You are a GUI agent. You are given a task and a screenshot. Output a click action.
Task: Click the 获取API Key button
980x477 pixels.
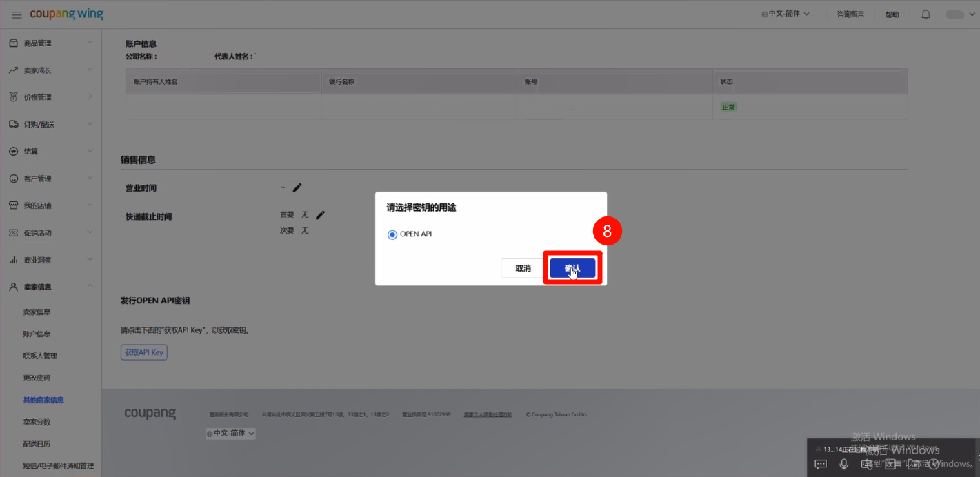[143, 352]
